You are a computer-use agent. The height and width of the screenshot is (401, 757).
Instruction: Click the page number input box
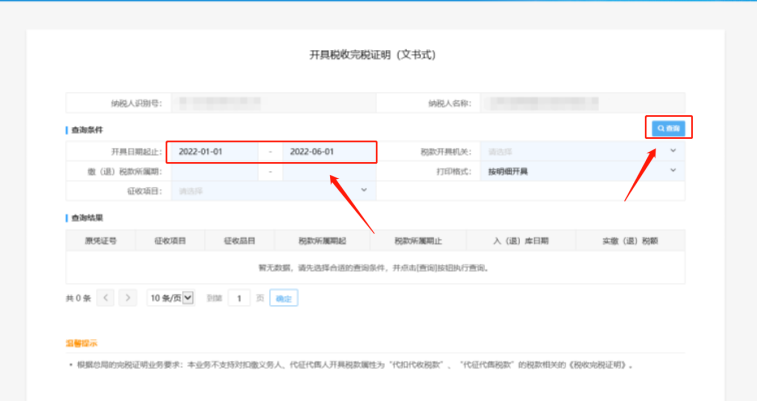point(239,298)
